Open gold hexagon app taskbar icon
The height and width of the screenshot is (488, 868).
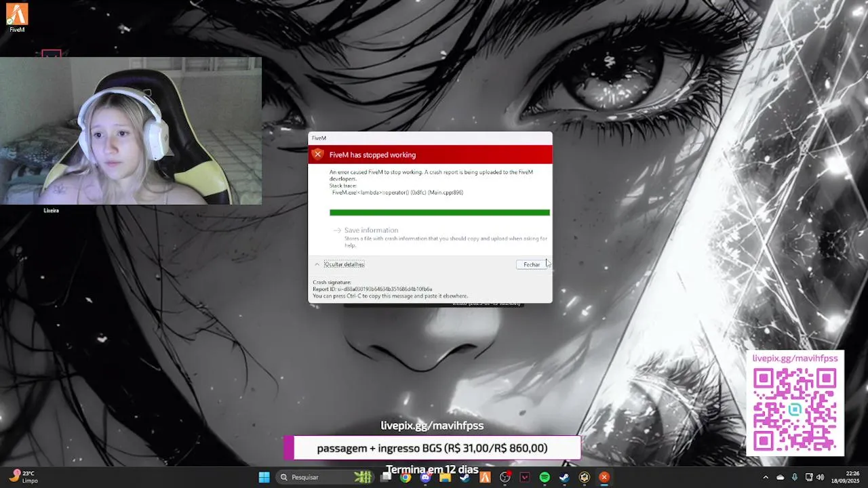pyautogui.click(x=585, y=477)
